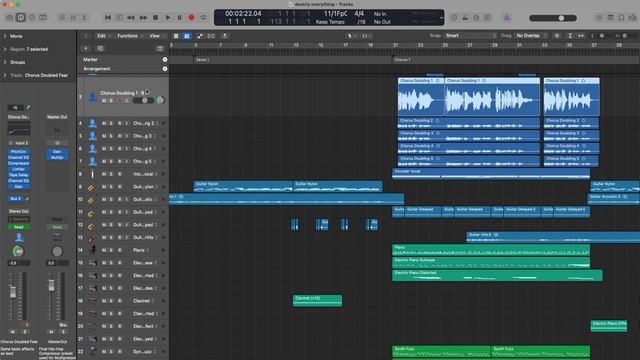Screen dimensions: 640x360
Task: Click the track 9 guitar icon
Action: click(x=91, y=187)
